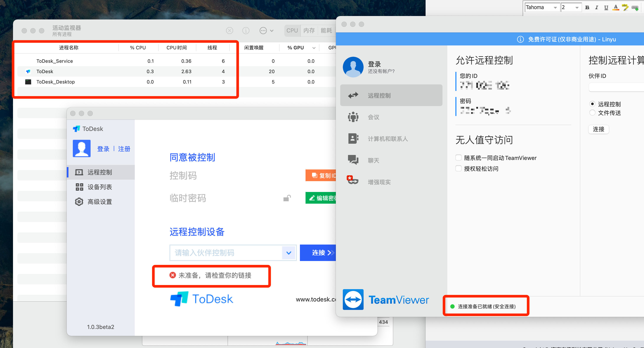Stop process button in Activity Monitor toolbar
644x348 pixels.
(x=229, y=31)
